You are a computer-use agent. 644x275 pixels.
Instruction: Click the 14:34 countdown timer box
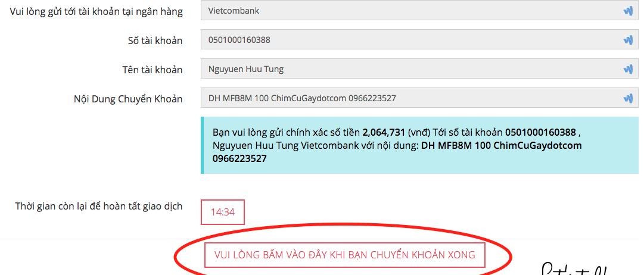pyautogui.click(x=223, y=212)
